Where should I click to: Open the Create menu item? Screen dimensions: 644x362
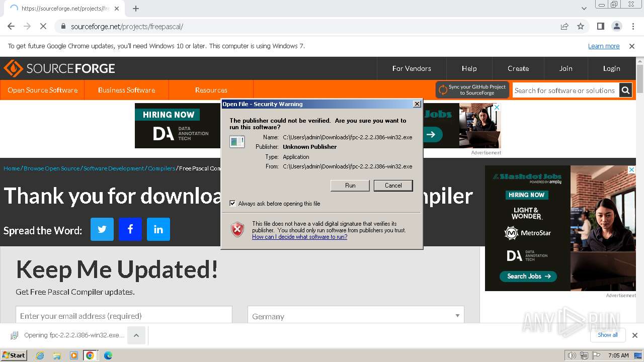coord(518,68)
